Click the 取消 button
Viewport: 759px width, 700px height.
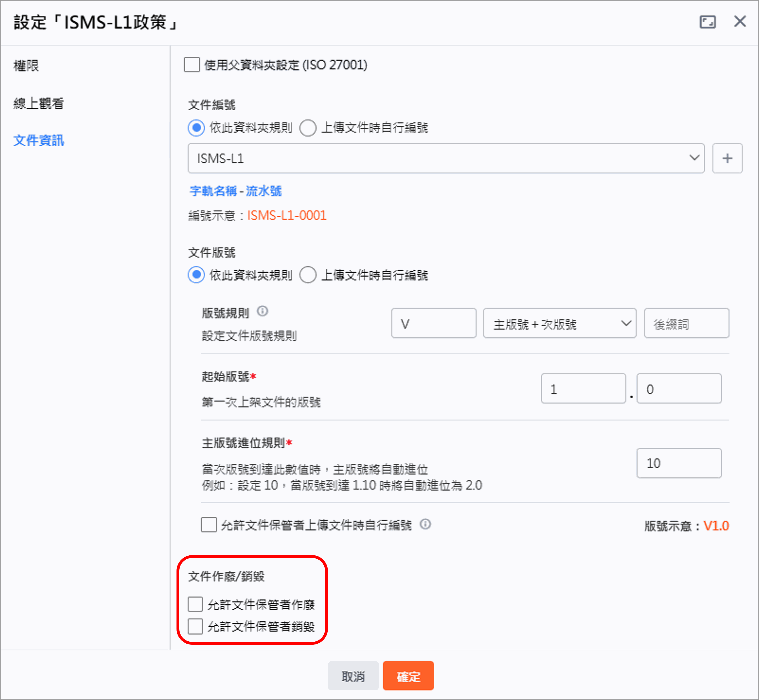tap(353, 676)
